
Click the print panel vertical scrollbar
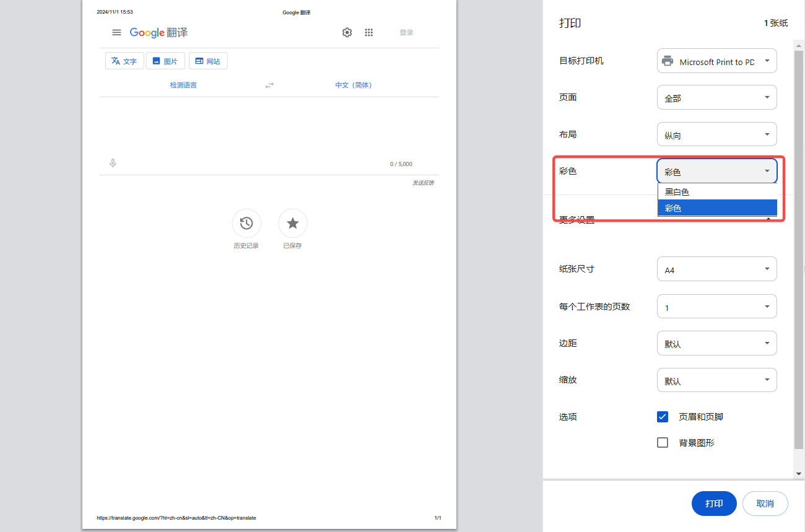pyautogui.click(x=799, y=248)
